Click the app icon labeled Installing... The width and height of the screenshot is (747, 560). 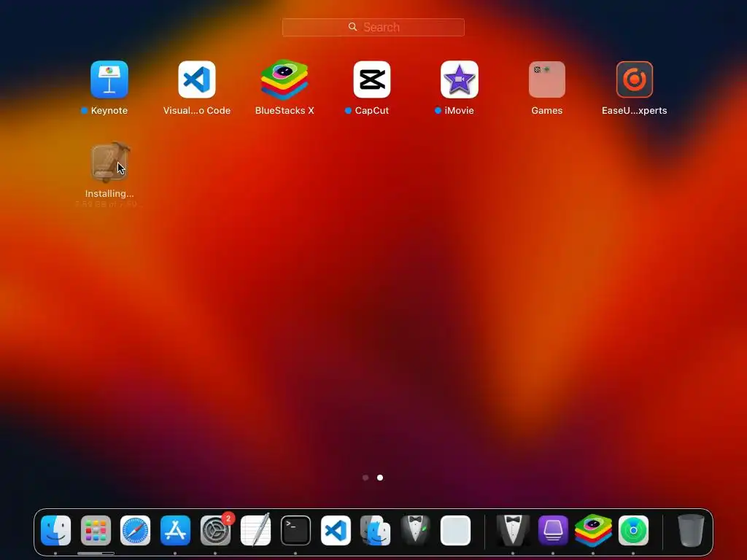(x=109, y=162)
